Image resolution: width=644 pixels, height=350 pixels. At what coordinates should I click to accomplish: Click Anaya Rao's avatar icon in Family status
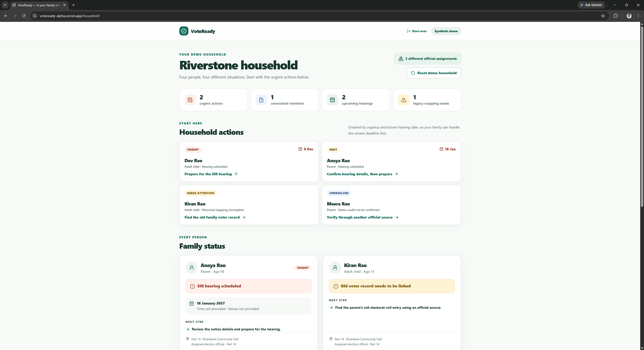coord(192,268)
